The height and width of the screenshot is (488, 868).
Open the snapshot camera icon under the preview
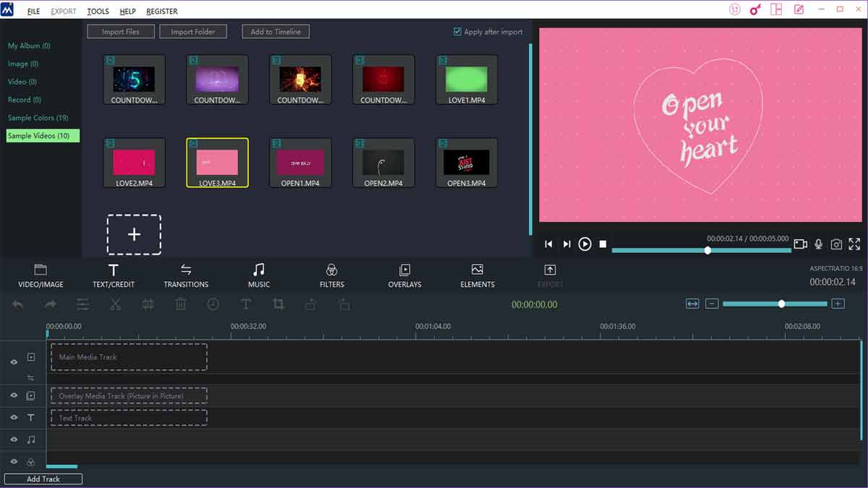(836, 244)
